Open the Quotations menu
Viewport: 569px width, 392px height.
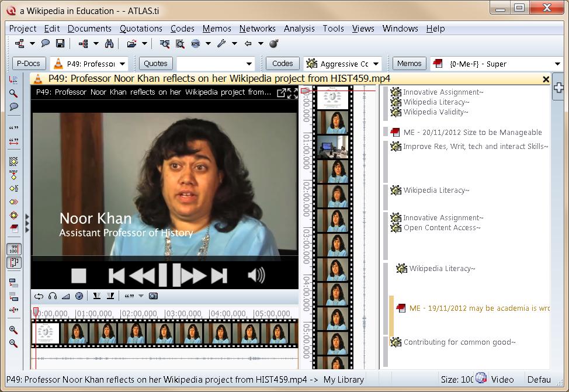coord(141,28)
